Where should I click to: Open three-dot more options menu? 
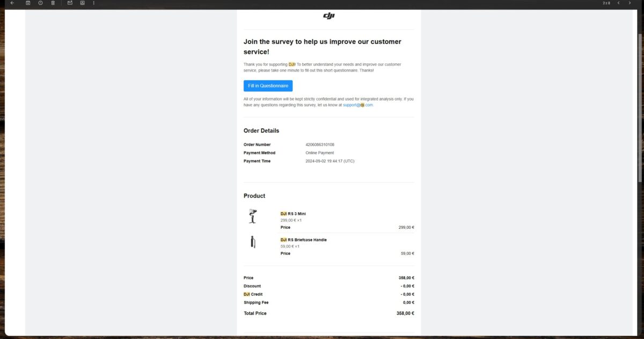94,3
